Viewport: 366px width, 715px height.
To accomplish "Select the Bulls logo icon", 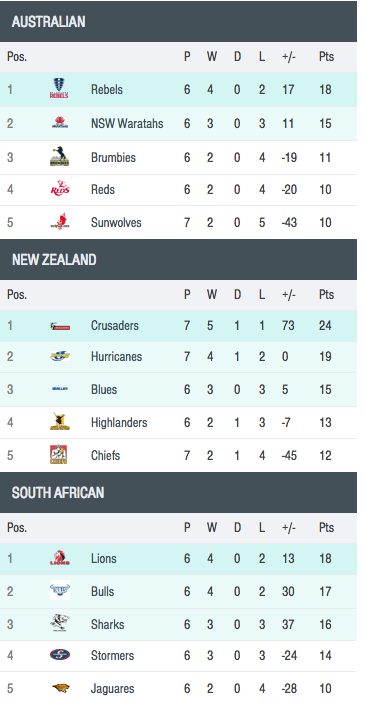I will [60, 591].
